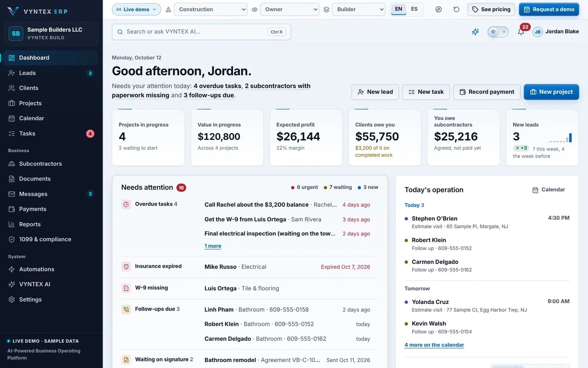Click the New project button
Image resolution: width=588 pixels, height=368 pixels.
(x=551, y=92)
